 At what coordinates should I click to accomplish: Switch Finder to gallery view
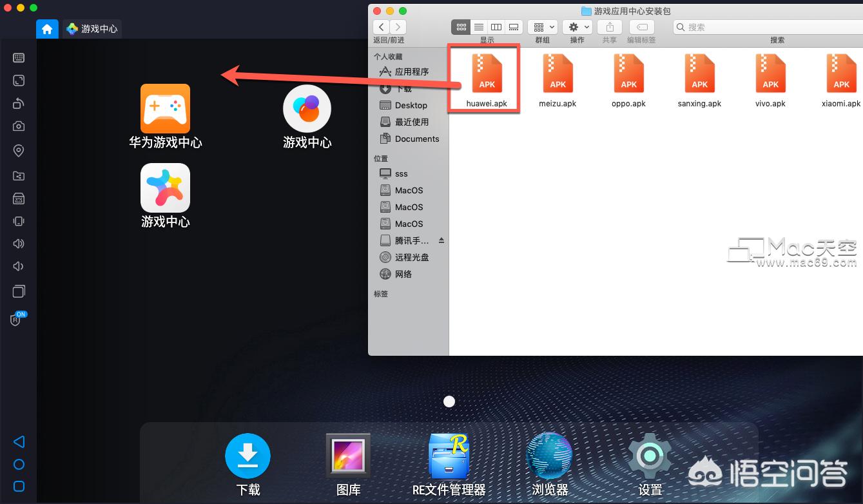tap(514, 27)
